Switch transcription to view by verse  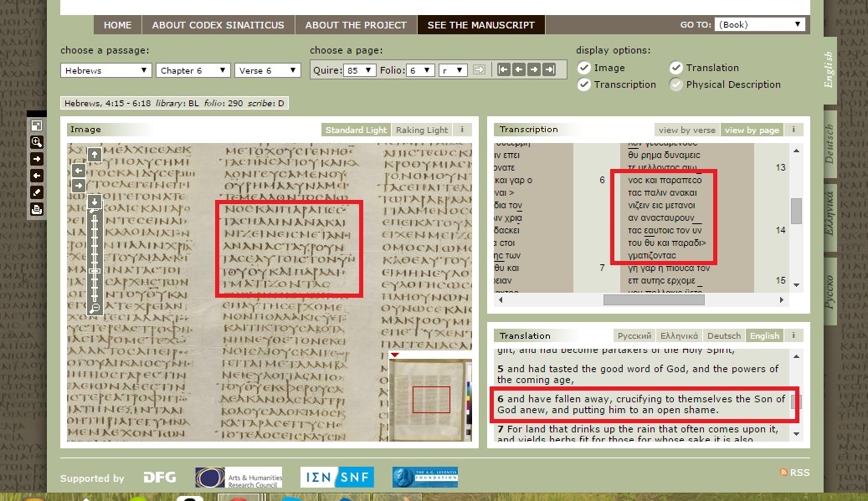[x=687, y=130]
